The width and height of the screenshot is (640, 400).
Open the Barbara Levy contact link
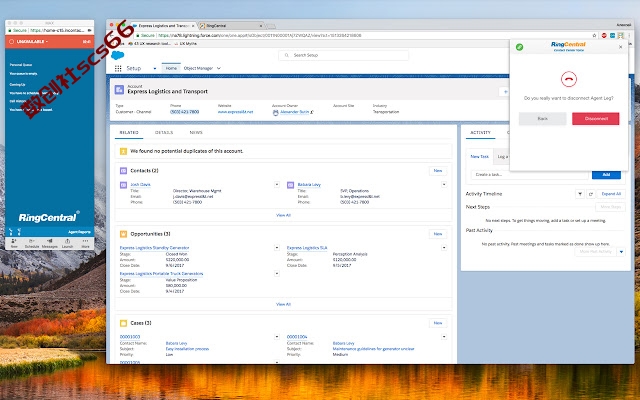tap(309, 185)
